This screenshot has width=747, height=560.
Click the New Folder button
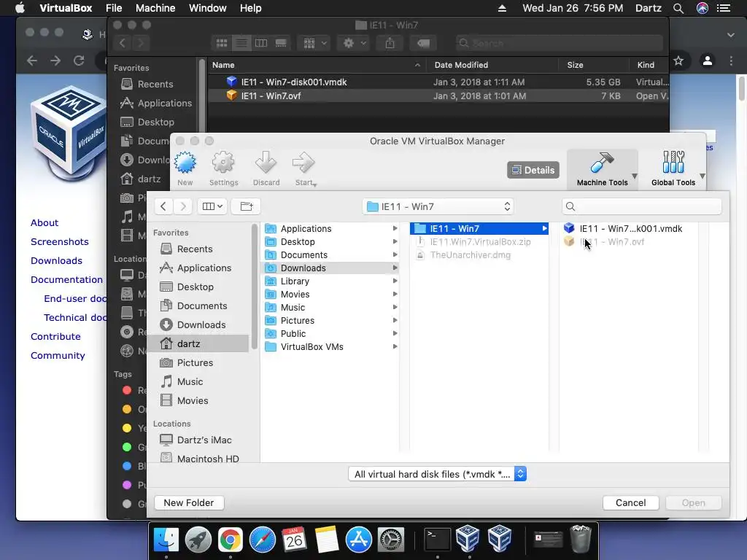pos(189,502)
